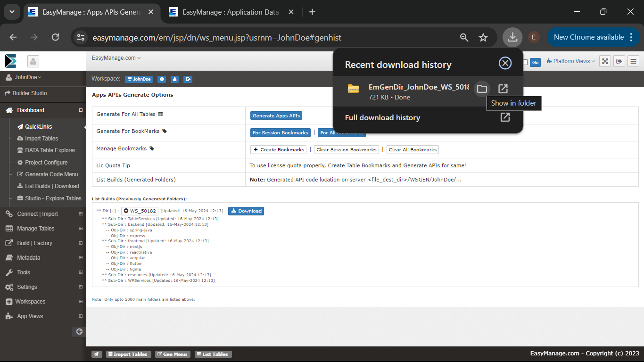Open Chrome profile E avatar

534,37
